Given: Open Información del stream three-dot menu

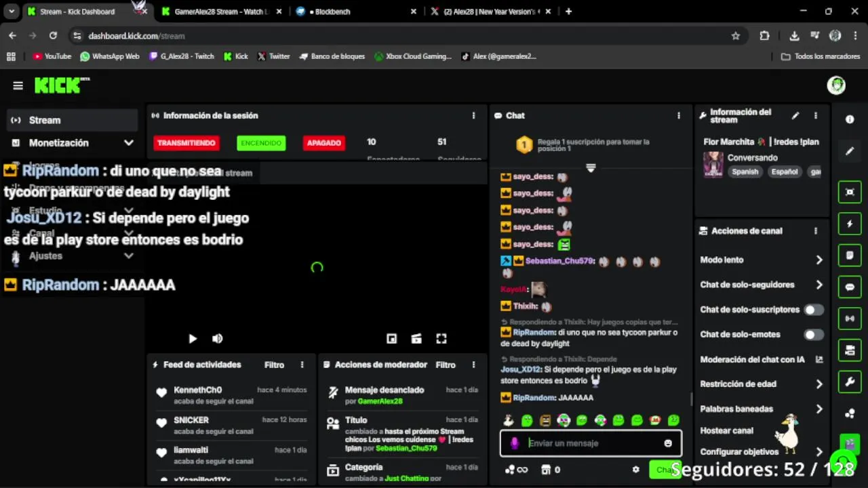Looking at the screenshot, I should tap(816, 116).
